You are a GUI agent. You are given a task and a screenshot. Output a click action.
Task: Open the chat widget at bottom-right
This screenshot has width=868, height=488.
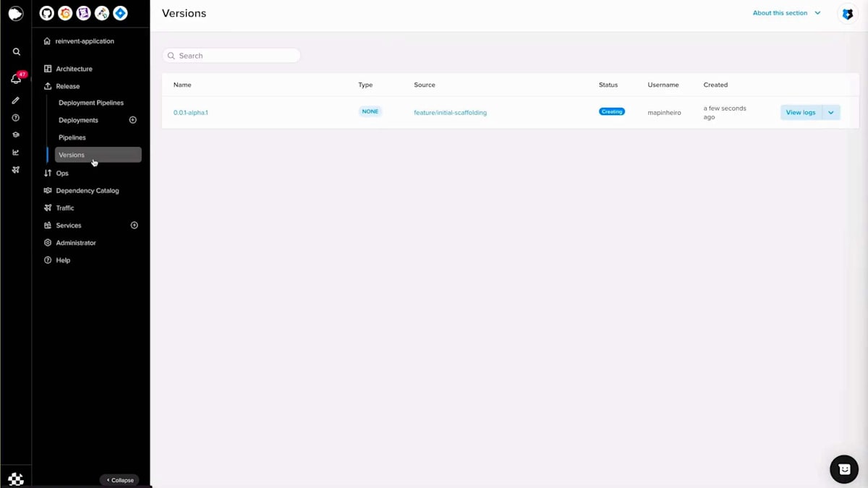tap(844, 469)
